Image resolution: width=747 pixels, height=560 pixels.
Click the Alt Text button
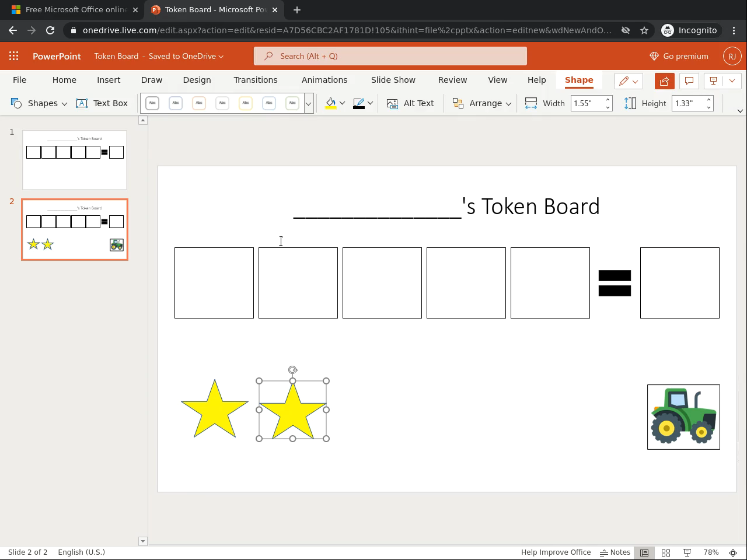411,103
